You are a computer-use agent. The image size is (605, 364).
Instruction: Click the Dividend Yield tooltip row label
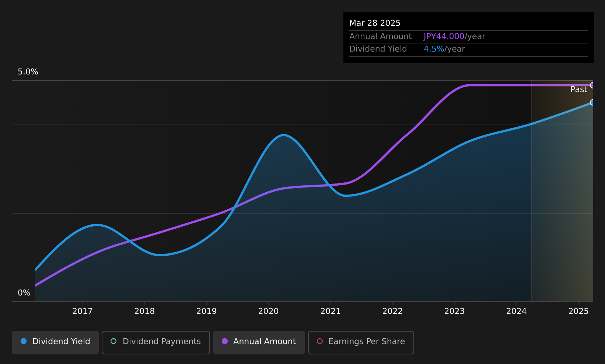point(378,49)
